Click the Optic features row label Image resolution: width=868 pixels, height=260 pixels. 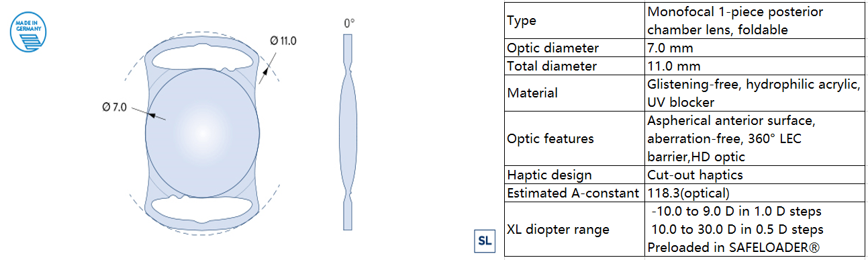[550, 139]
